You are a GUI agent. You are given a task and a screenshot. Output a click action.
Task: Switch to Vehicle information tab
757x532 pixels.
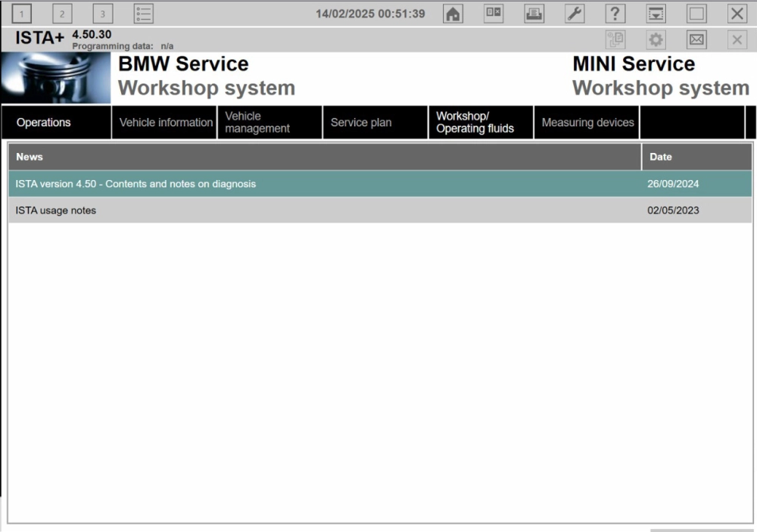166,123
